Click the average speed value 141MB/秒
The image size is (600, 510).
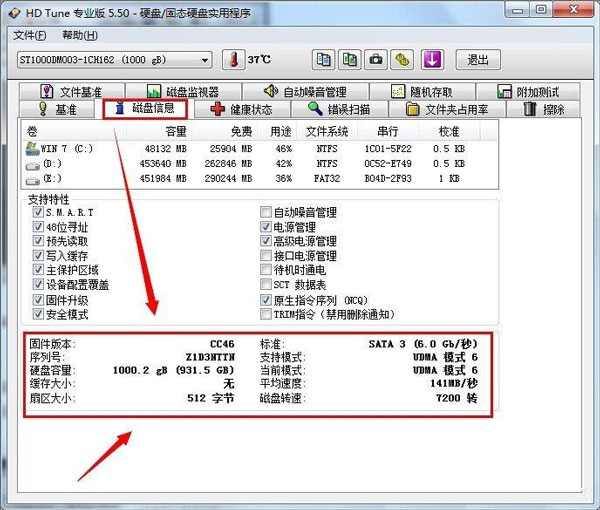tap(454, 383)
